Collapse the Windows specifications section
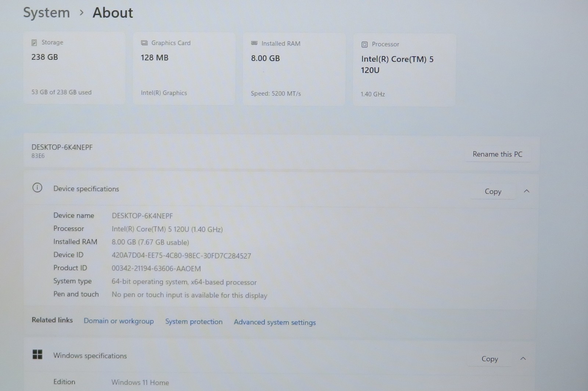Viewport: 588px width, 391px height. tap(523, 358)
